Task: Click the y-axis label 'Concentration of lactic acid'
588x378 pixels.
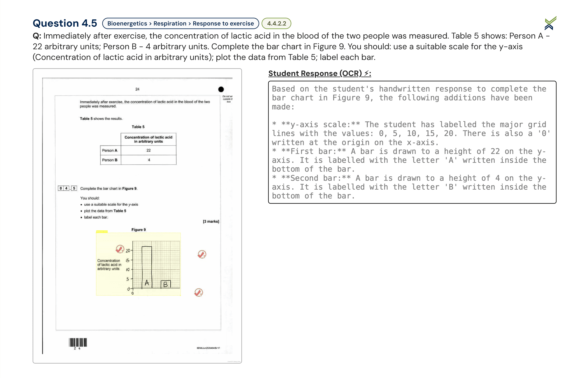Action: 109,265
